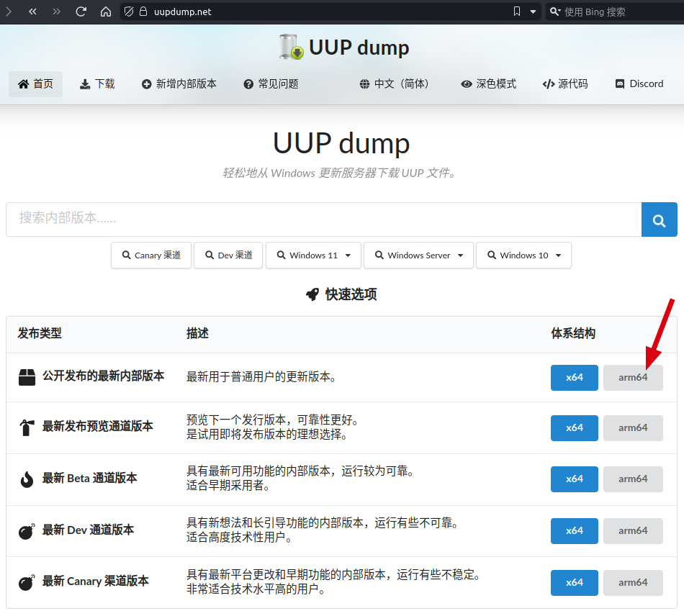Open the Discord link
Image resolution: width=684 pixels, height=616 pixels.
tap(639, 84)
